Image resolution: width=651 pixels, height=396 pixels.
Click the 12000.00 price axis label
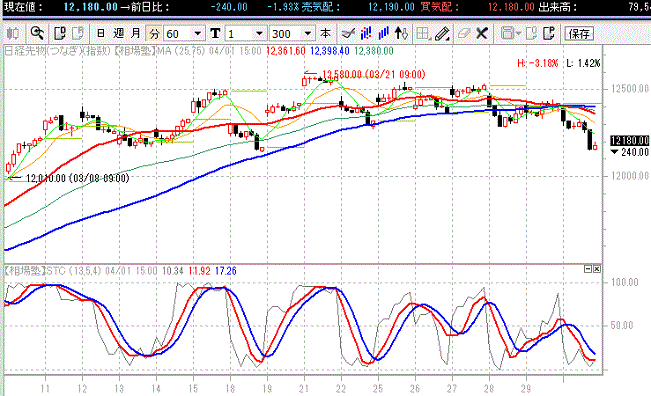(630, 176)
